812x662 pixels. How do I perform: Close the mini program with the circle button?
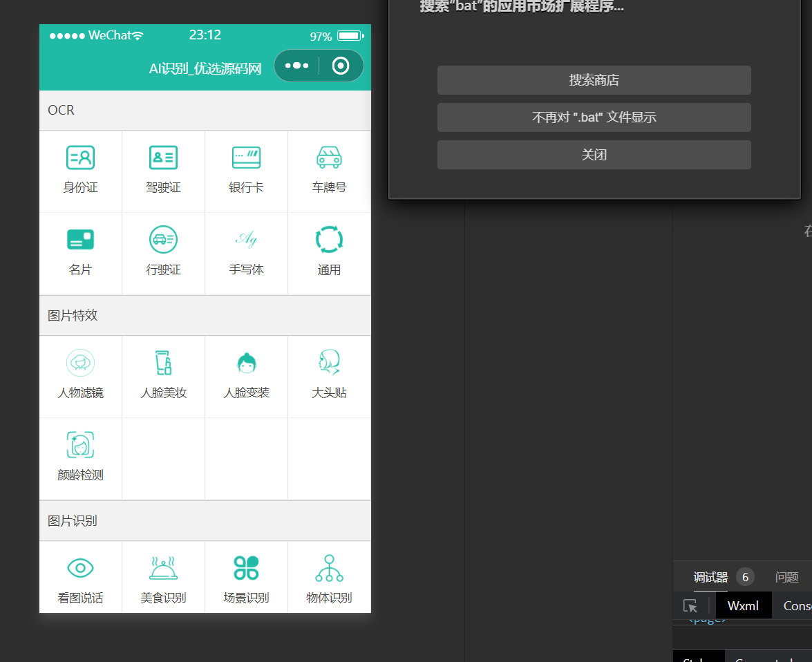(341, 66)
